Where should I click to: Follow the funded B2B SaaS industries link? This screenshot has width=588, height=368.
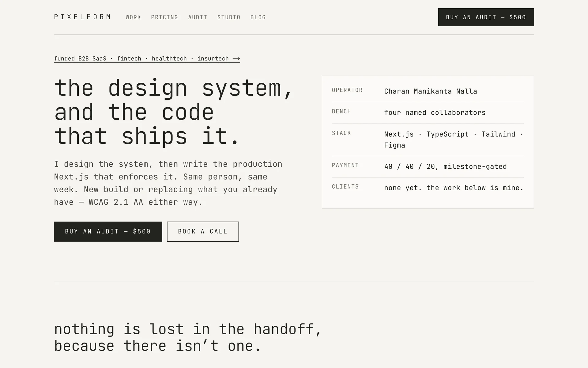(x=147, y=59)
